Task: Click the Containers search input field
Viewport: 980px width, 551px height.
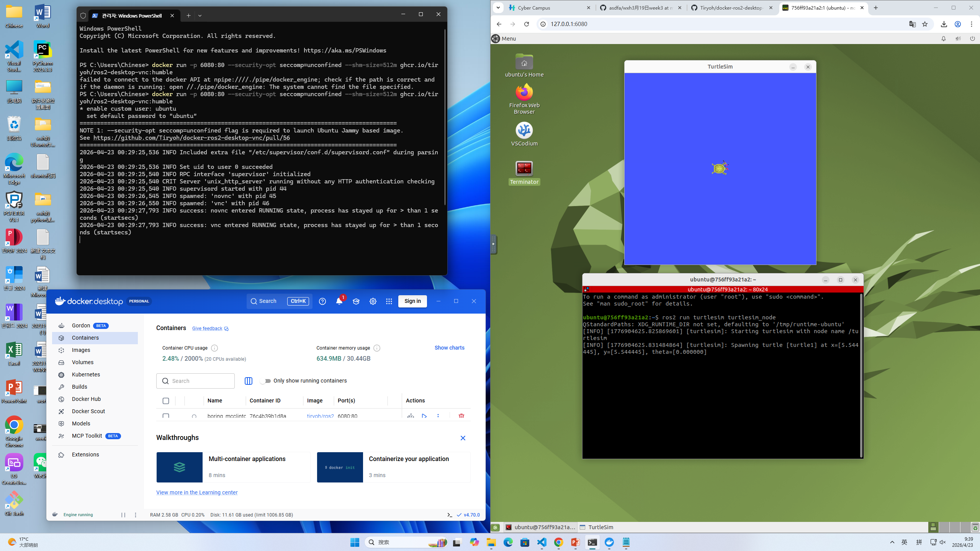Action: click(195, 381)
